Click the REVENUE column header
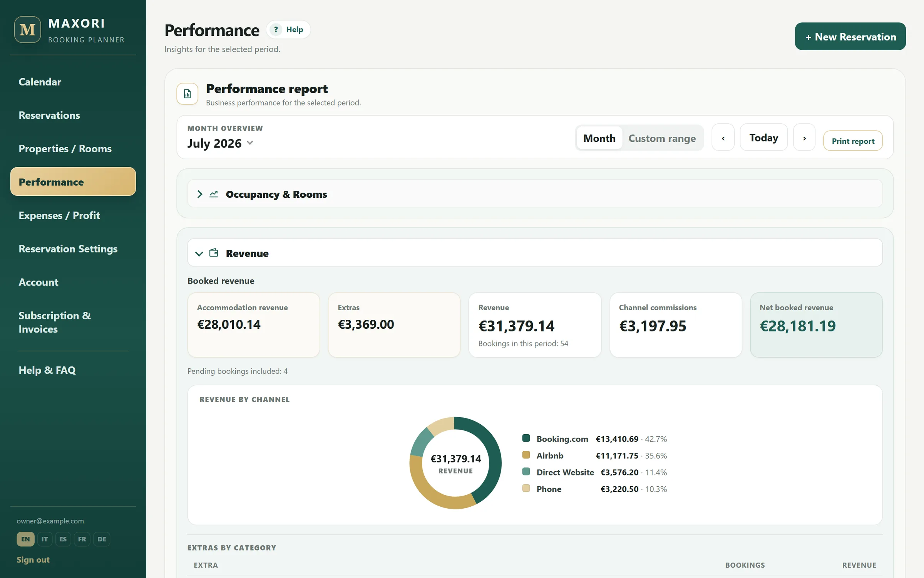Viewport: 924px width, 578px height. point(859,565)
